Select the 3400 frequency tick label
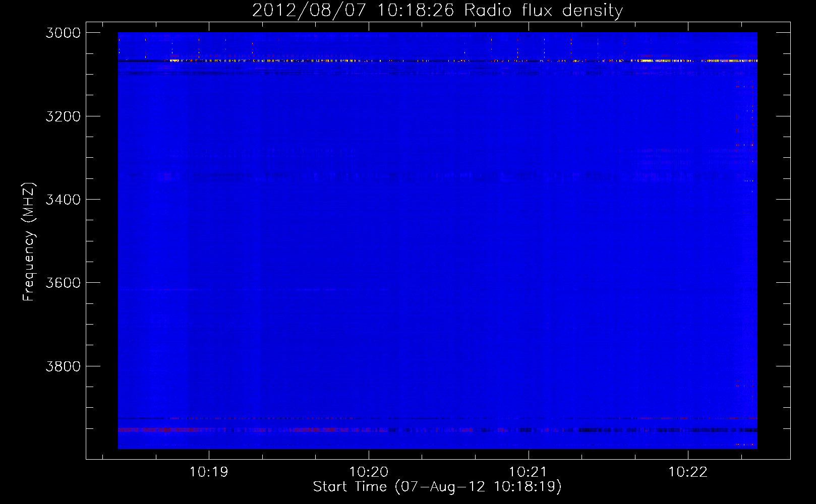 pyautogui.click(x=63, y=200)
